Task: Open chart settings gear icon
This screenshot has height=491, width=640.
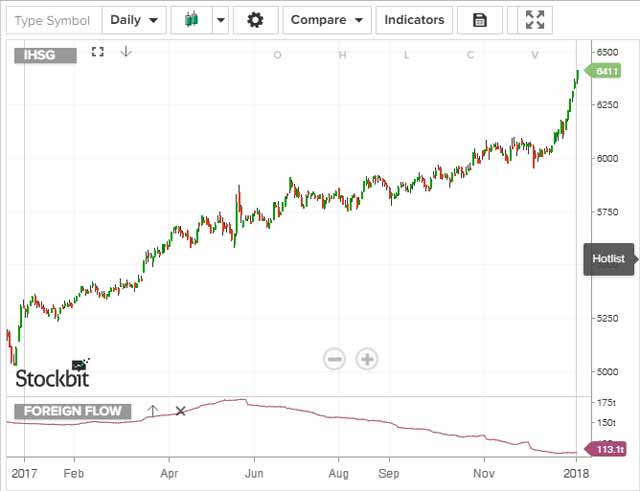Action: 256,20
